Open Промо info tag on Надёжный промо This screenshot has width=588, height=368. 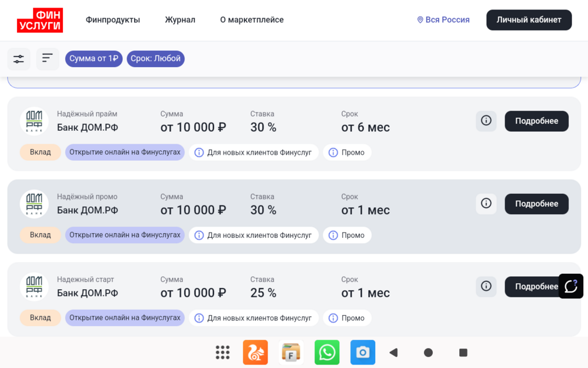[348, 235]
